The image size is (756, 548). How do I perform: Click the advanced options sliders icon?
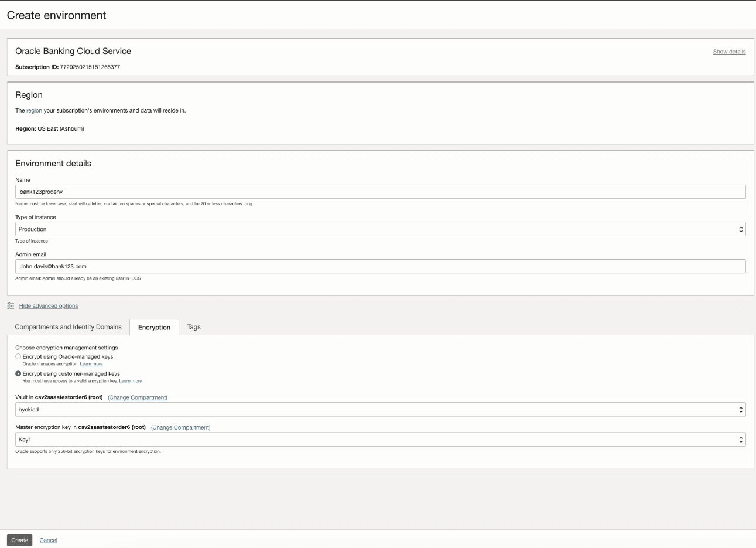(11, 306)
